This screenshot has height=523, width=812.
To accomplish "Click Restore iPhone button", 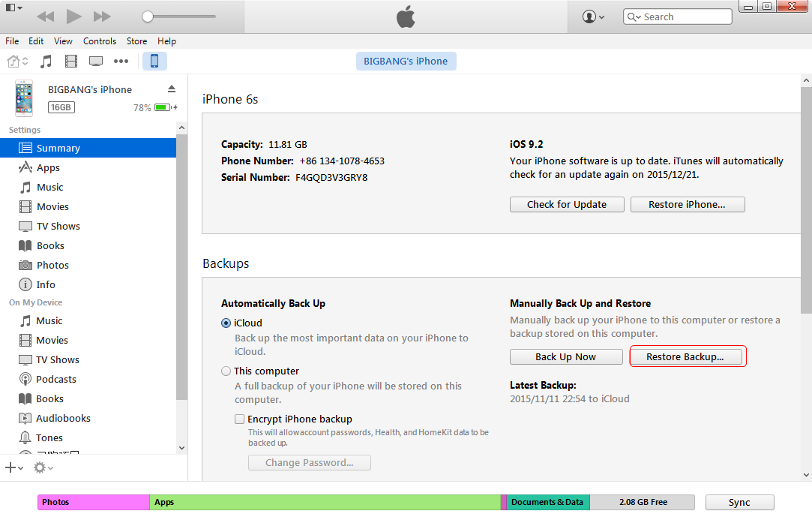I will tap(688, 204).
